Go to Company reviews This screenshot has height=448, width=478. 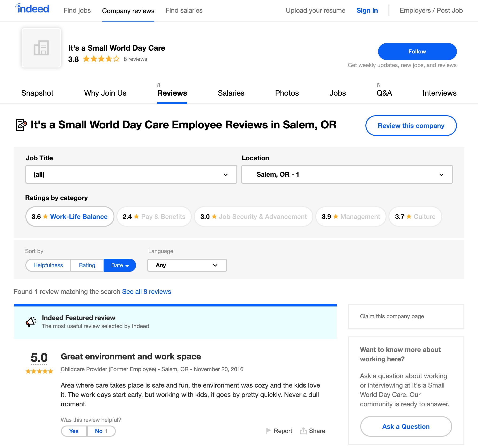[x=128, y=11]
